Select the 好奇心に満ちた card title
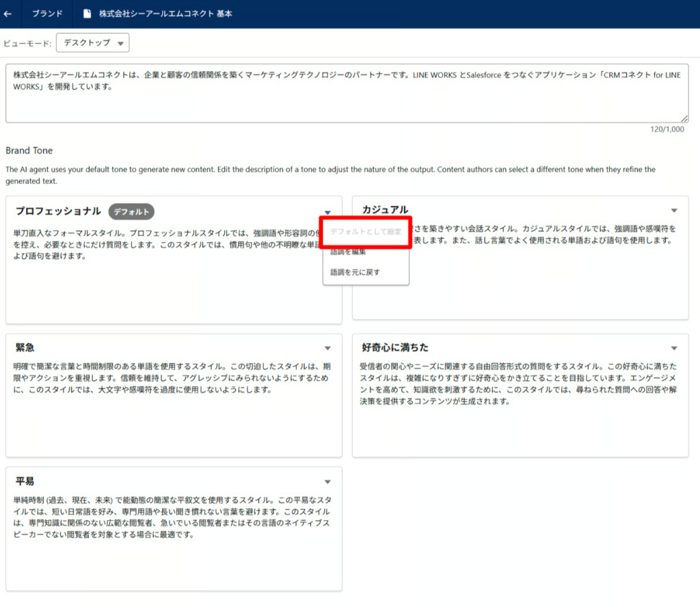This screenshot has height=605, width=700. click(x=395, y=347)
